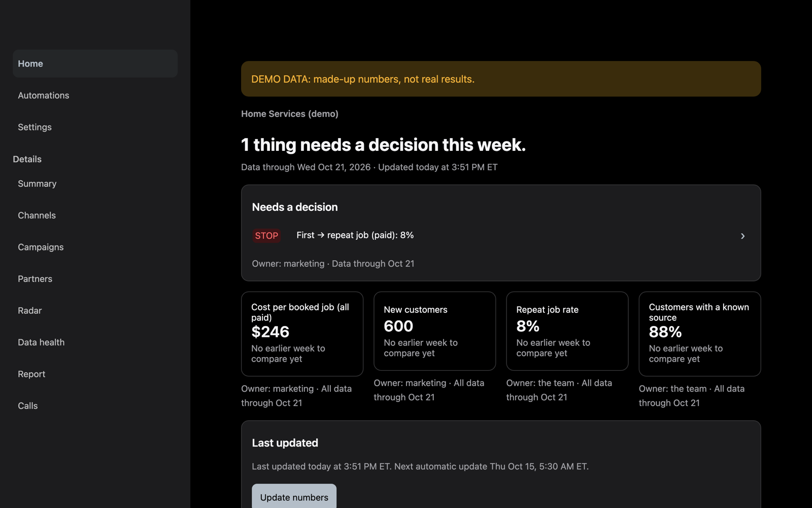Click the '$246' cost value
The image size is (812, 508).
[x=270, y=332]
